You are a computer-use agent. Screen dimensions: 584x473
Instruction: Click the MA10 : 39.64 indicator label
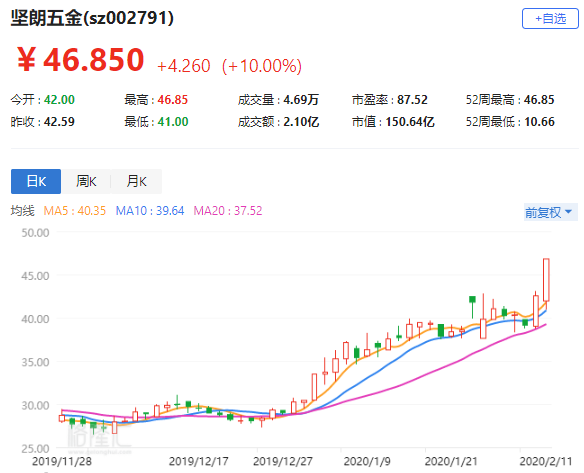point(150,211)
